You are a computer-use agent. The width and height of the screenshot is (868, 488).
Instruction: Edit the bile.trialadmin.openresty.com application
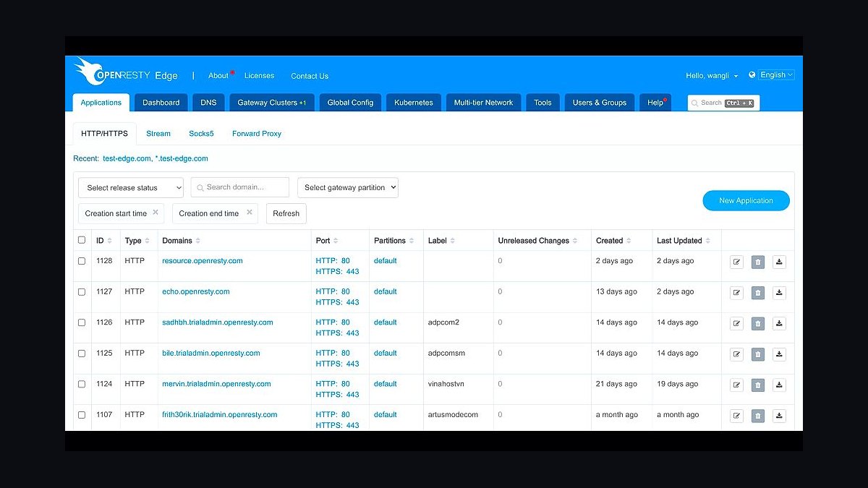point(736,354)
